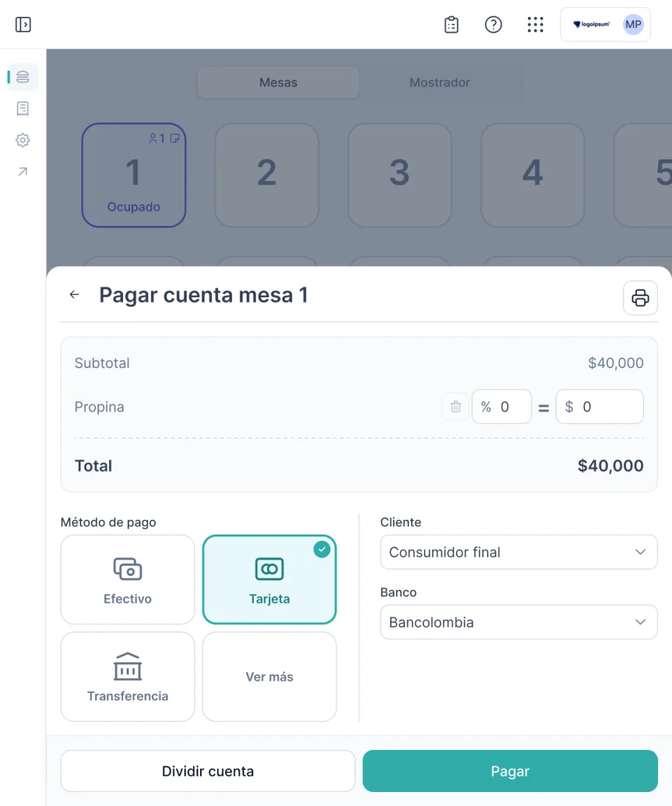
Task: Click the MP user avatar
Action: (x=633, y=24)
